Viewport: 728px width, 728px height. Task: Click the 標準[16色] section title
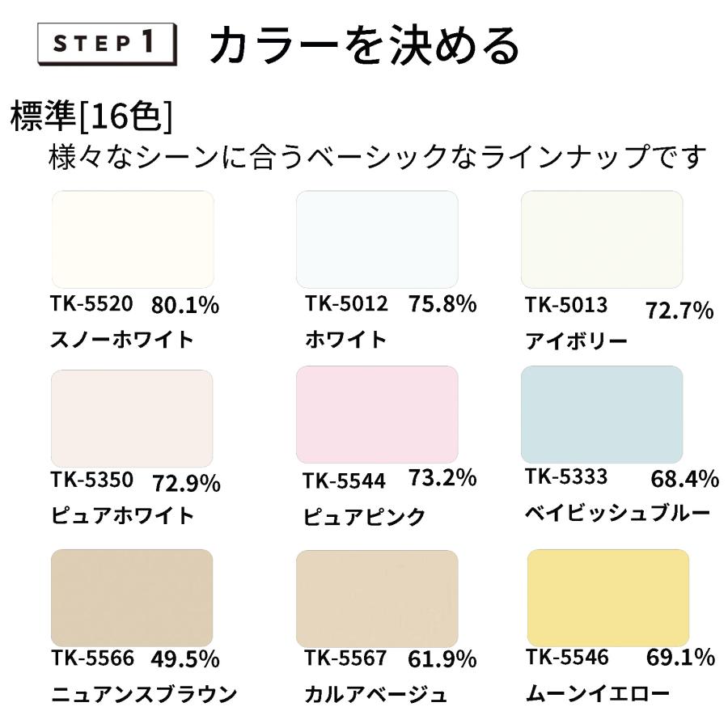pos(91,116)
